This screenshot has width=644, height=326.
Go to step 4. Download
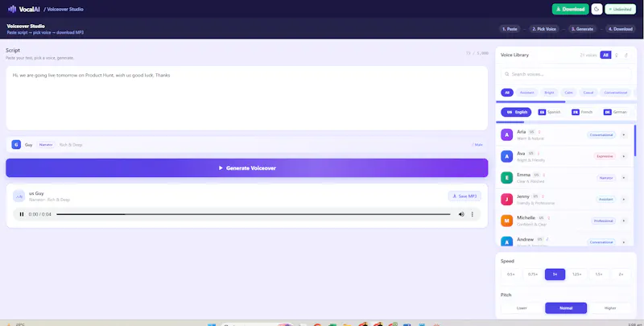pyautogui.click(x=620, y=29)
